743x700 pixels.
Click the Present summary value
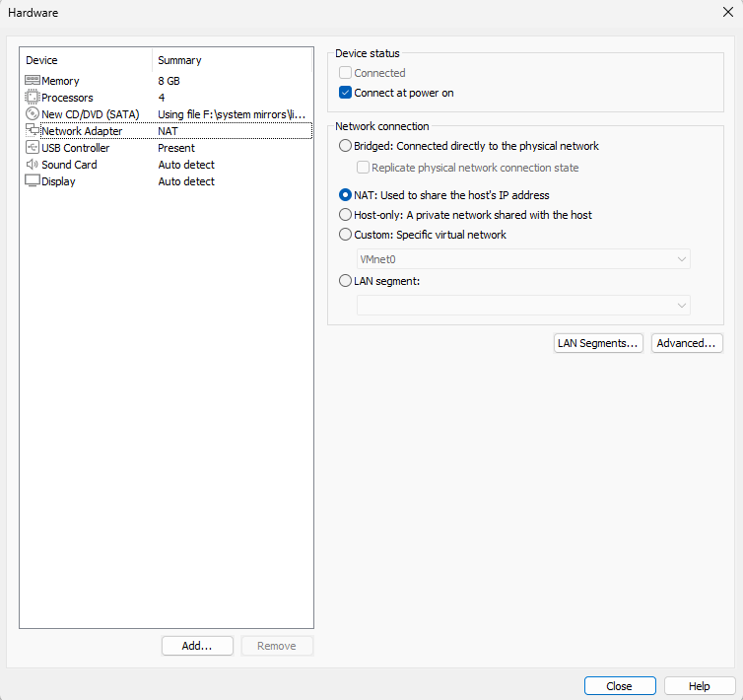176,148
